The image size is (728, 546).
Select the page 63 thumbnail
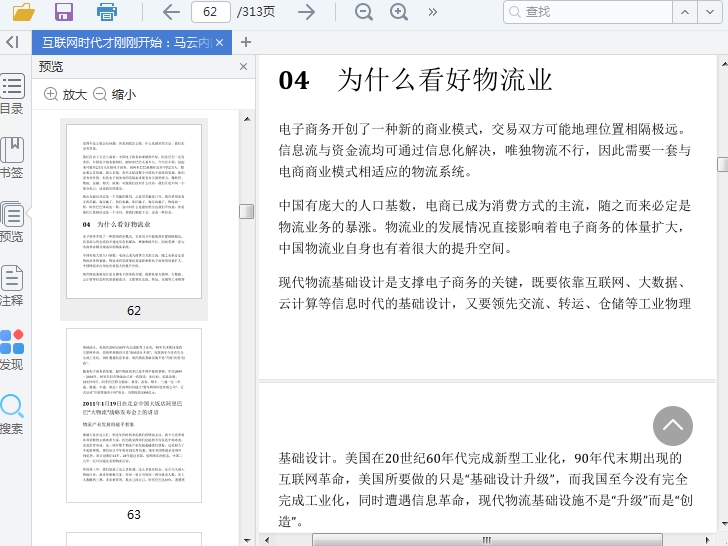pos(134,415)
